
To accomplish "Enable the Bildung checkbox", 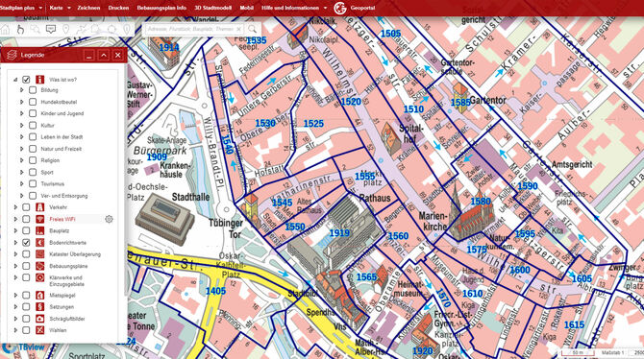I will (x=33, y=90).
